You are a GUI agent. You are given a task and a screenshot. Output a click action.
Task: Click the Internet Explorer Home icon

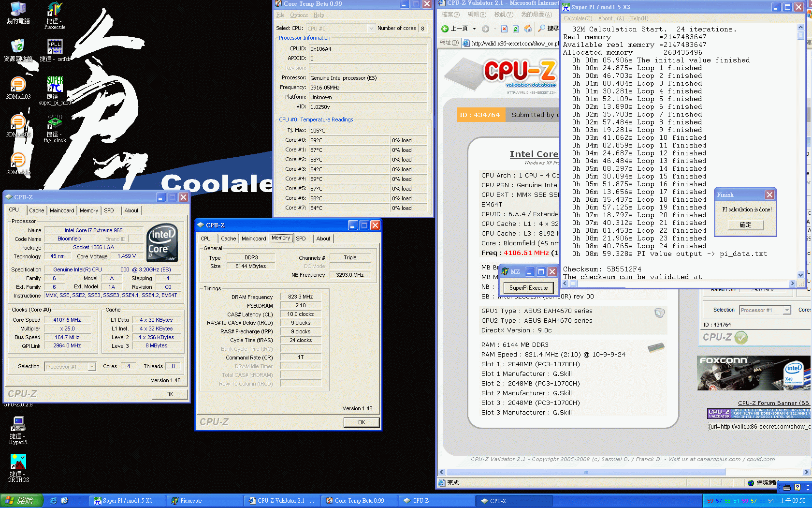(x=528, y=29)
